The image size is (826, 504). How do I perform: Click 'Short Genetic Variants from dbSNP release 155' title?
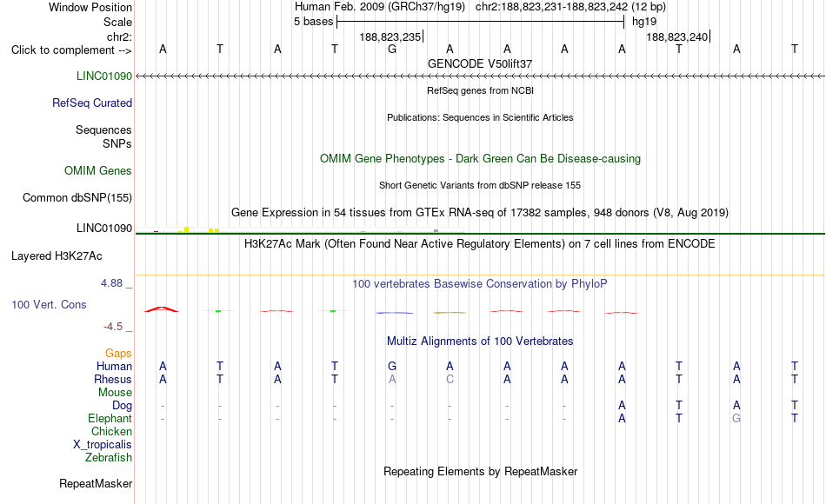[x=480, y=185]
